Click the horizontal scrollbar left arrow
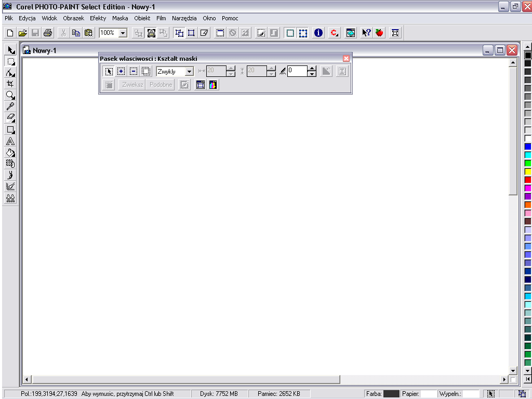This screenshot has width=532, height=399. pyautogui.click(x=27, y=379)
